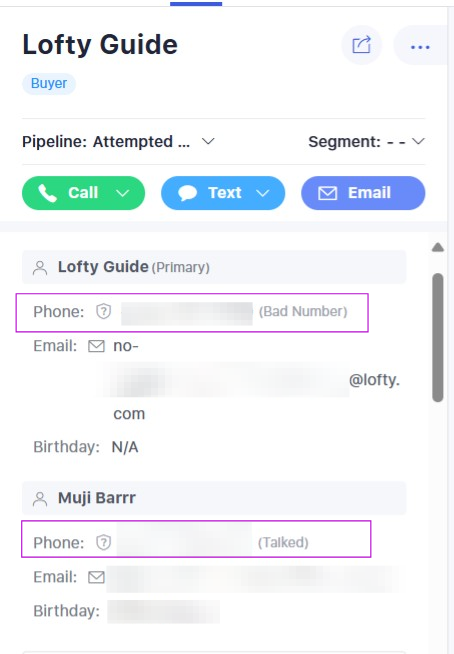Expand the Call button dropdown arrow
Viewport: 454px width, 654px height.
point(123,193)
